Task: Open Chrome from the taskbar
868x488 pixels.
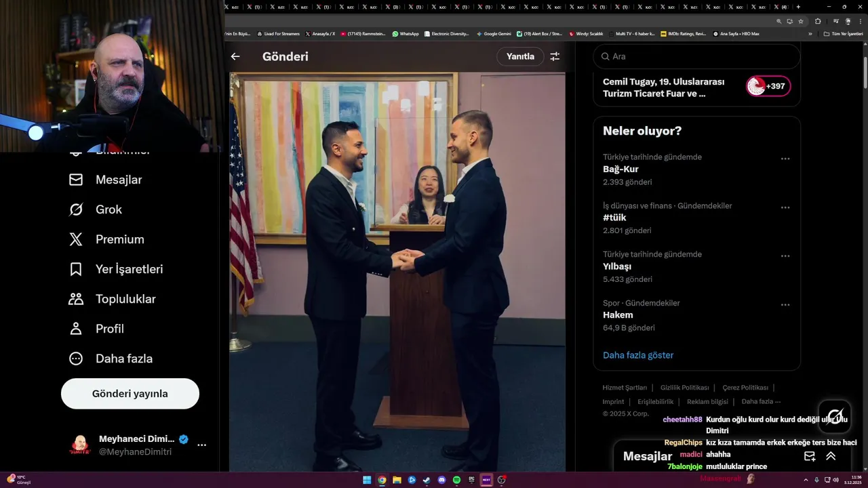Action: pyautogui.click(x=382, y=480)
